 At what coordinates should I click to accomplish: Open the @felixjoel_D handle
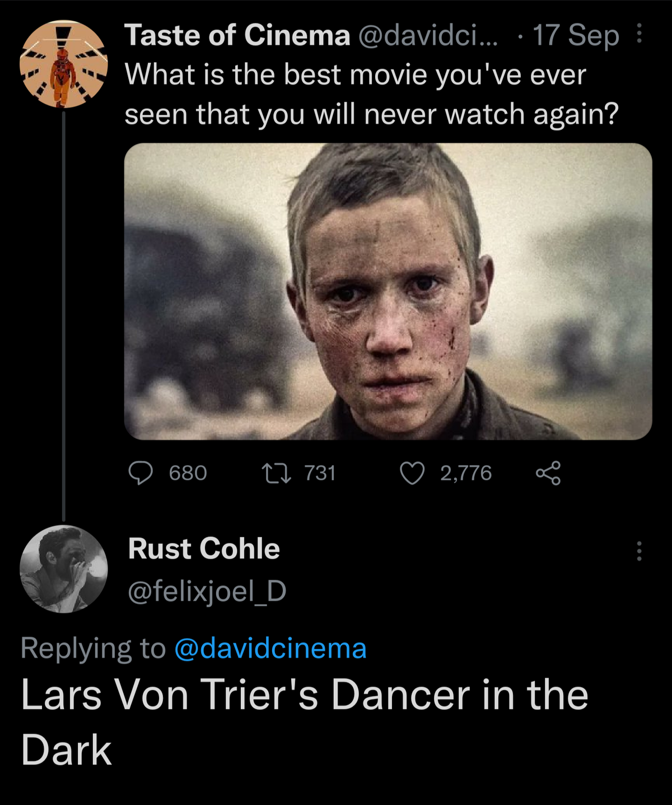tap(207, 591)
